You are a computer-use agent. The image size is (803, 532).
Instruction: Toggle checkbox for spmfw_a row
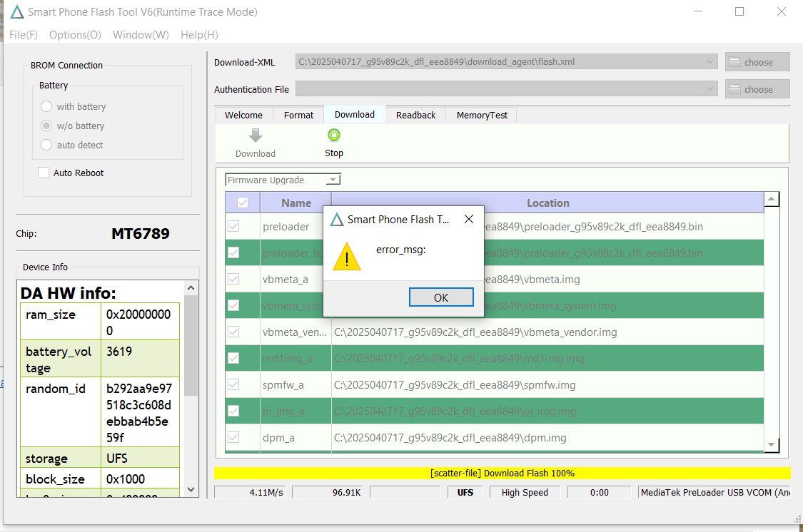point(233,384)
